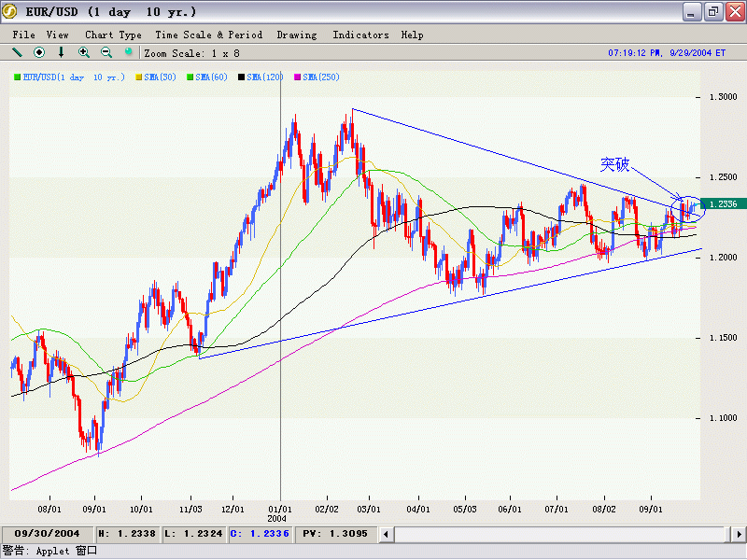Click the L: 1.2324 low value field
Image resolution: width=747 pixels, height=560 pixels.
click(193, 534)
